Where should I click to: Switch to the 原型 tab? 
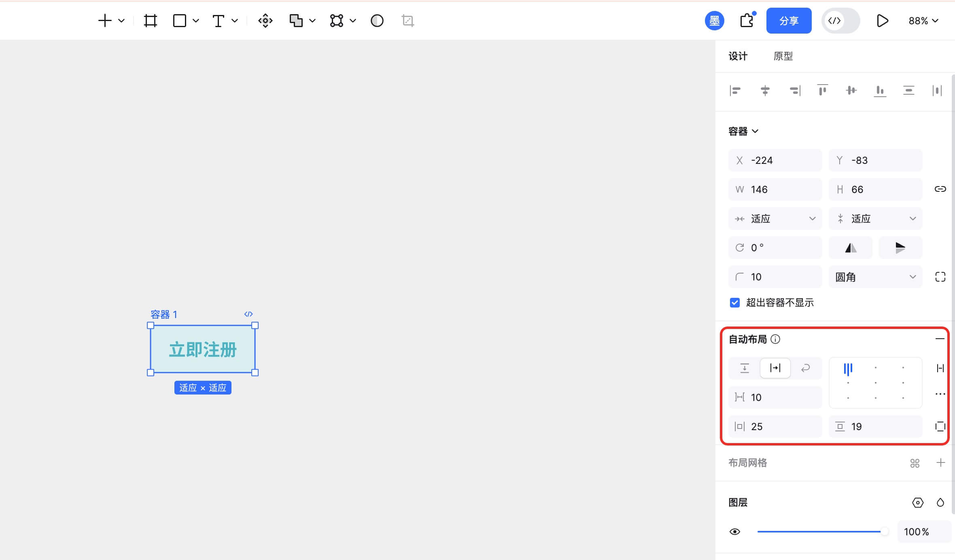(783, 56)
